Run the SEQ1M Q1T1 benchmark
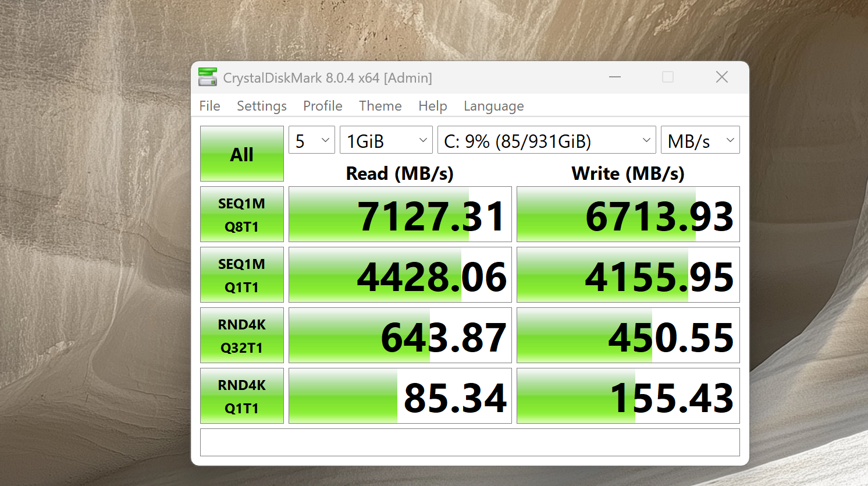This screenshot has height=486, width=868. (x=242, y=275)
